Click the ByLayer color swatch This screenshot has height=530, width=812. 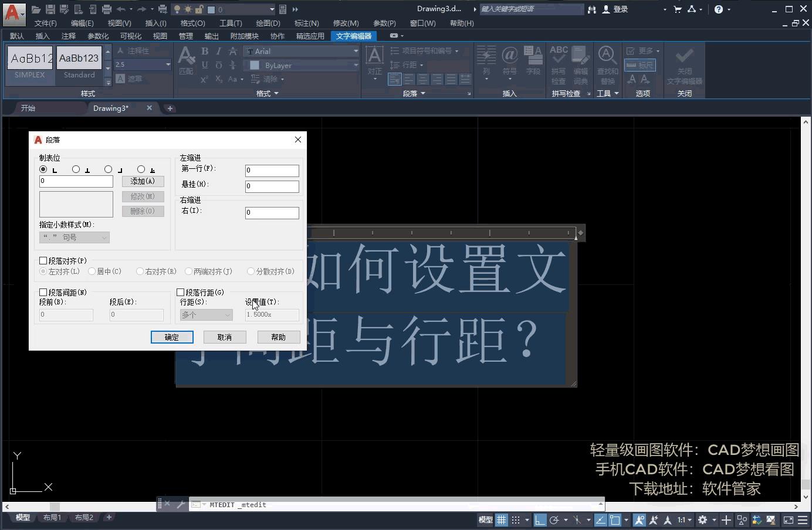(x=253, y=65)
